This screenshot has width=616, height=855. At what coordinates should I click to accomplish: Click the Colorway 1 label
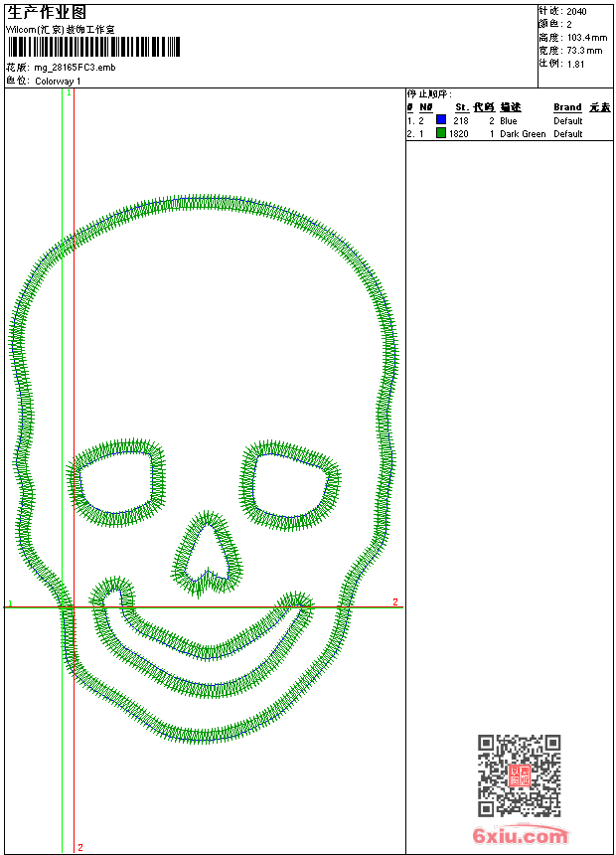coord(58,81)
